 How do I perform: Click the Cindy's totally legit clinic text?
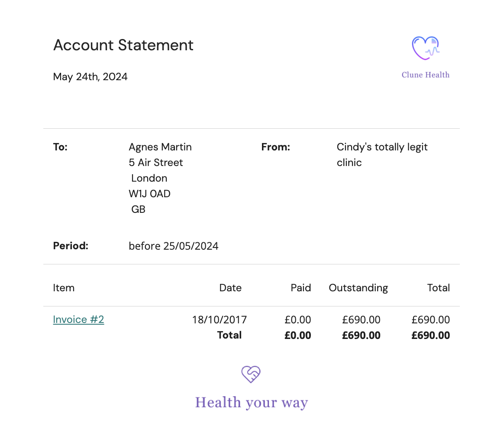(382, 155)
